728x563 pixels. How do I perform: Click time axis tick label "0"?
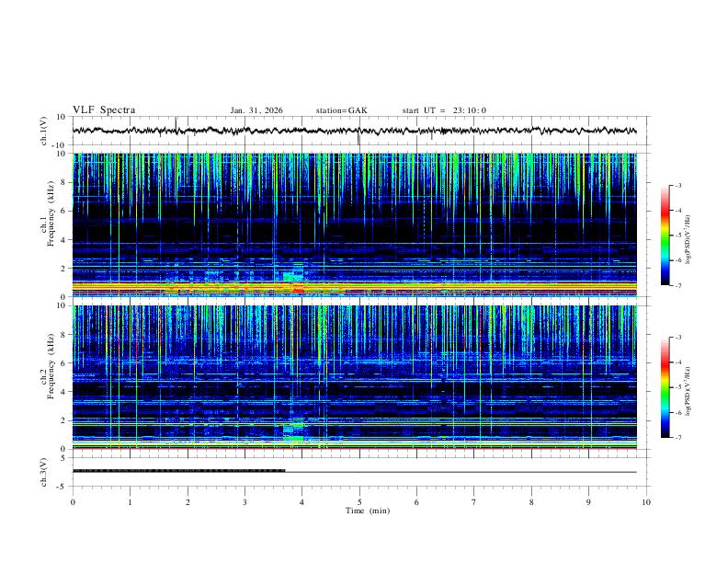click(x=73, y=502)
